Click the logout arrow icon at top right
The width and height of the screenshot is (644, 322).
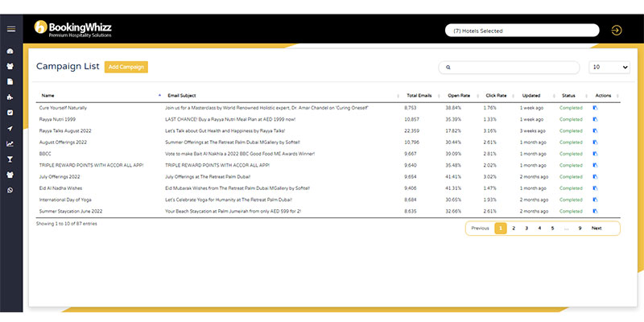pyautogui.click(x=617, y=31)
